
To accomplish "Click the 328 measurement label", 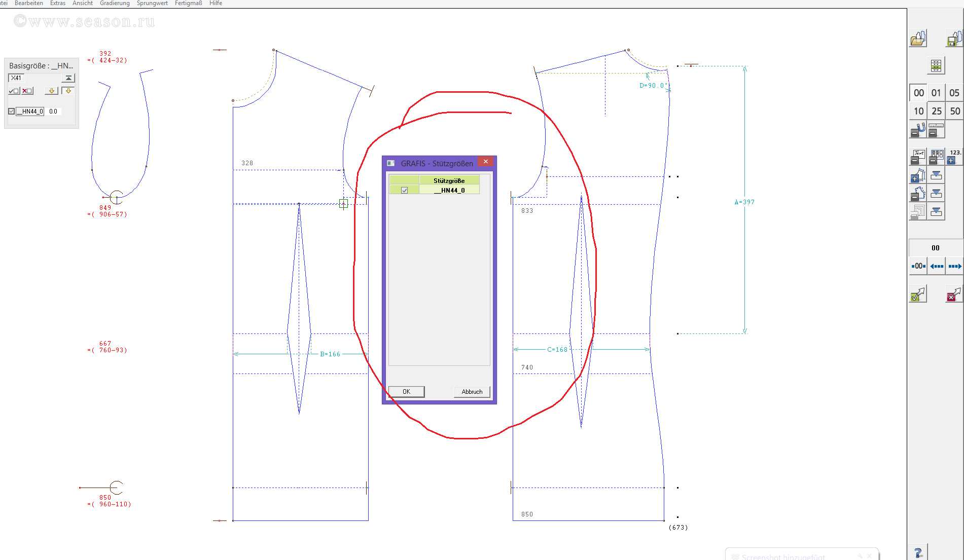I will [247, 163].
